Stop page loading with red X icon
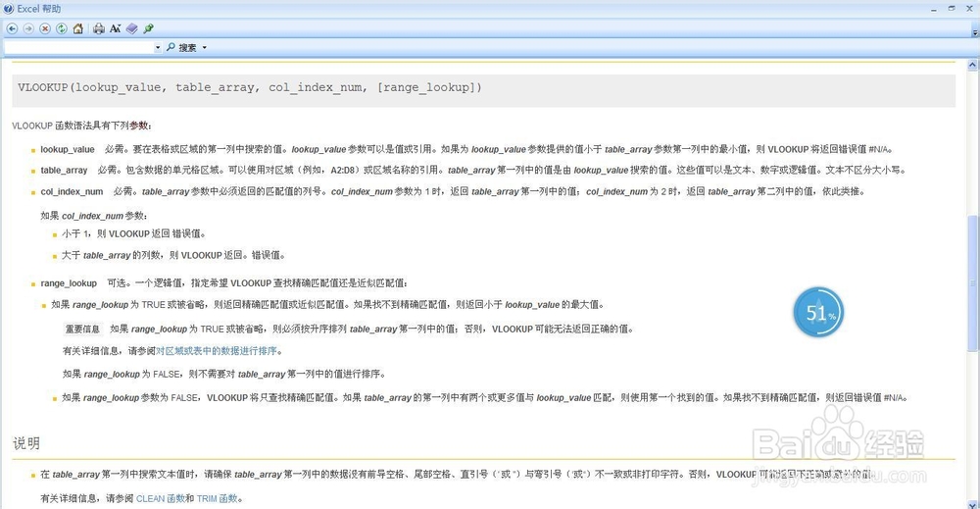This screenshot has width=980, height=509. pyautogui.click(x=45, y=28)
